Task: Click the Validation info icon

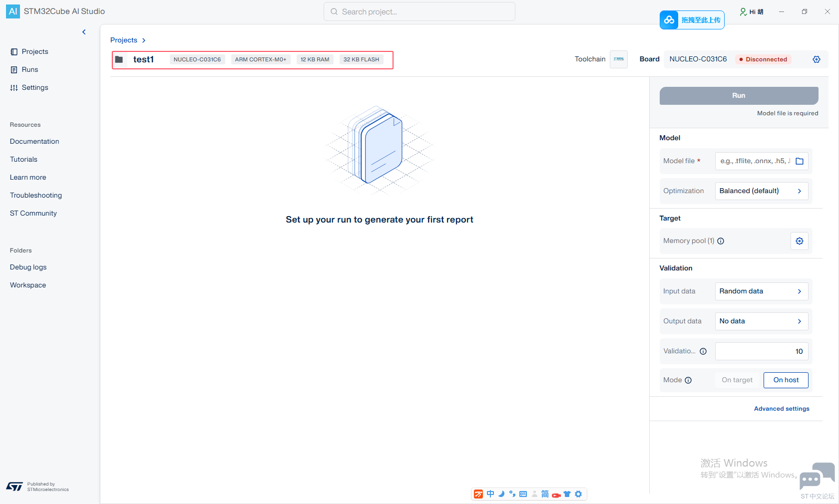Action: (x=703, y=351)
